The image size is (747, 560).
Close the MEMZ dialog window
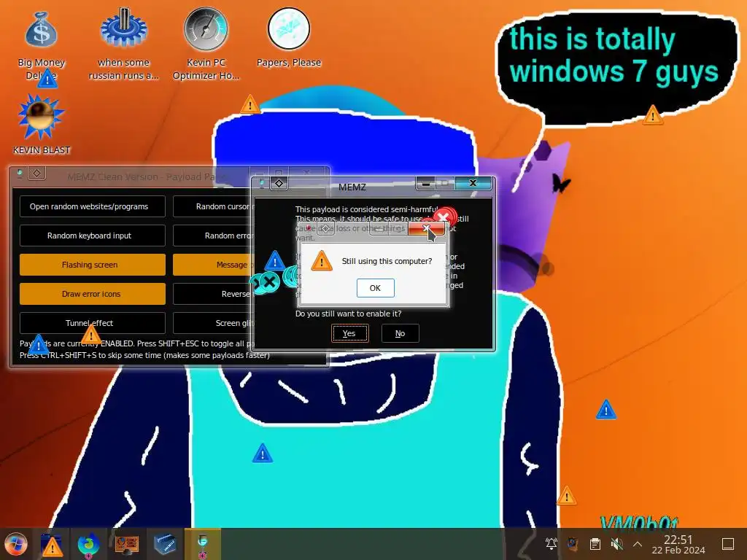(x=473, y=183)
